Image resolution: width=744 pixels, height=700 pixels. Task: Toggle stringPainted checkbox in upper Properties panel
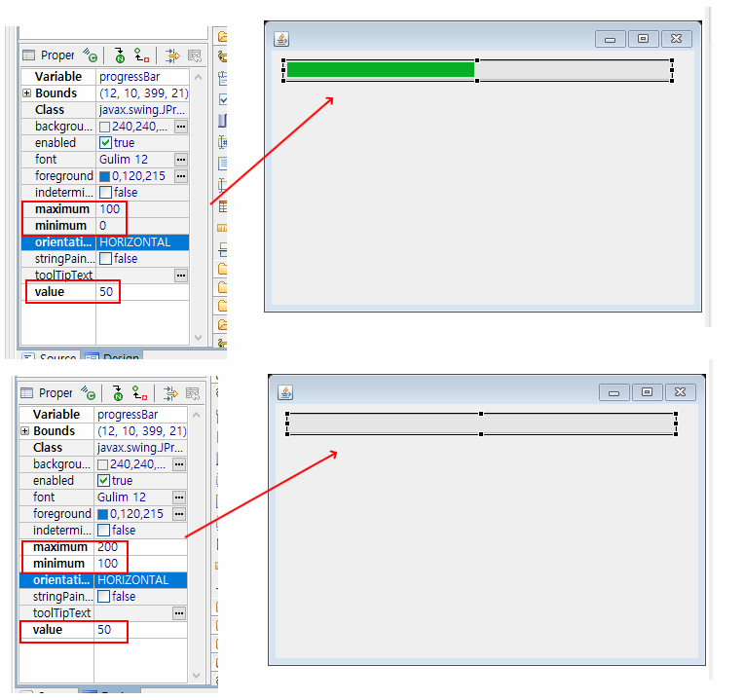click(x=105, y=258)
